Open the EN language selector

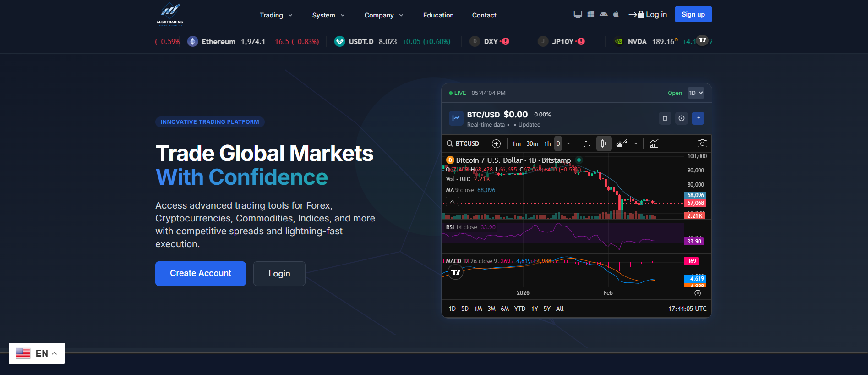click(37, 353)
